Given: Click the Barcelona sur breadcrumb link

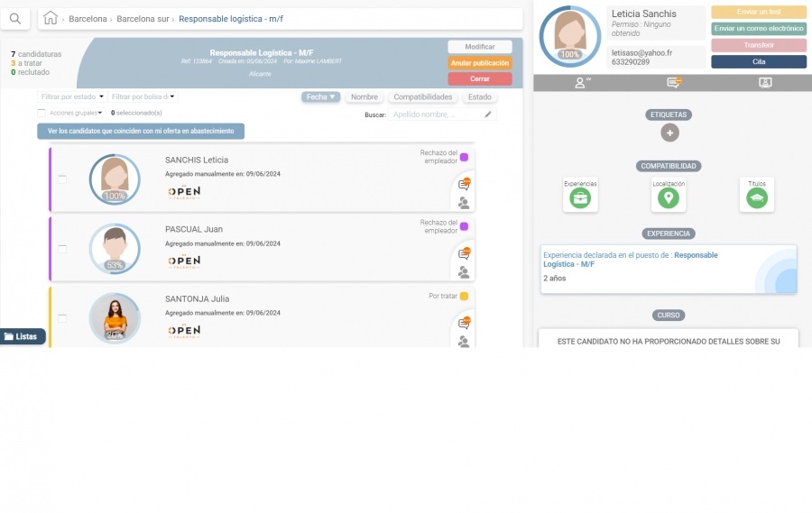Looking at the screenshot, I should (143, 19).
